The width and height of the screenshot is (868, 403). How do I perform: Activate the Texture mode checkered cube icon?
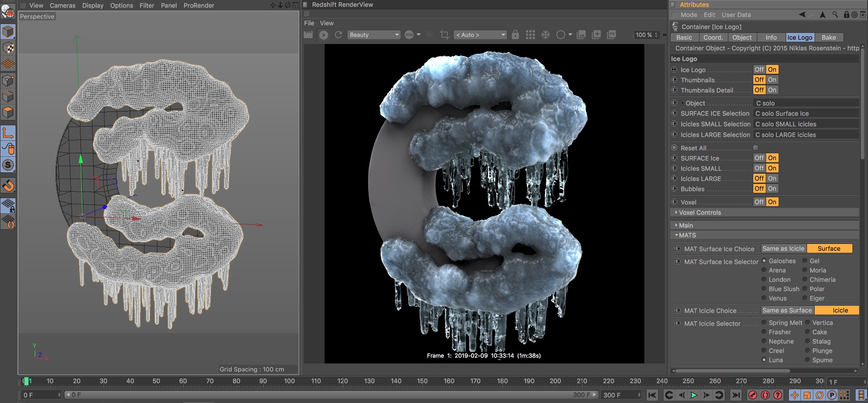[8, 48]
